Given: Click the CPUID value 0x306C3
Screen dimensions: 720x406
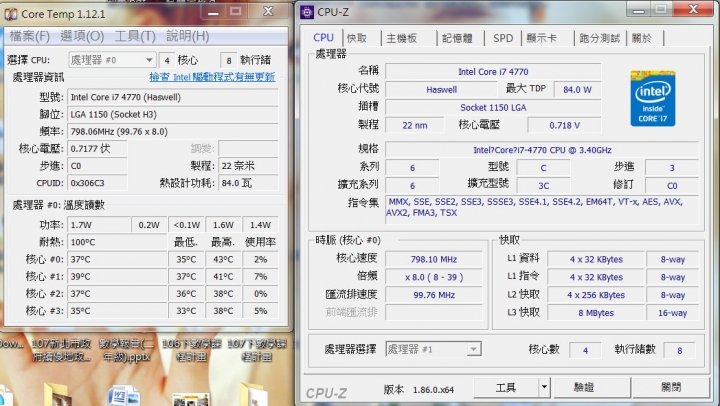Looking at the screenshot, I should pos(97,183).
